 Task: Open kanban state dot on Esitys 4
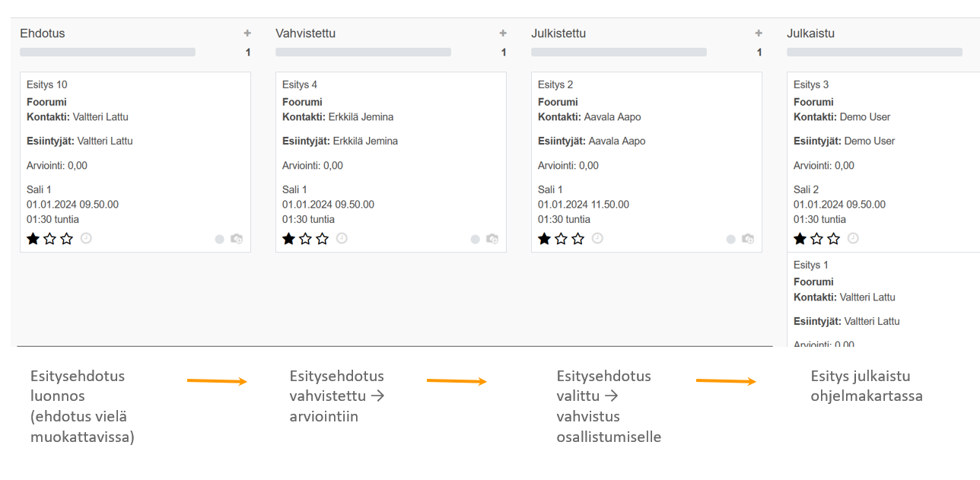click(x=476, y=239)
